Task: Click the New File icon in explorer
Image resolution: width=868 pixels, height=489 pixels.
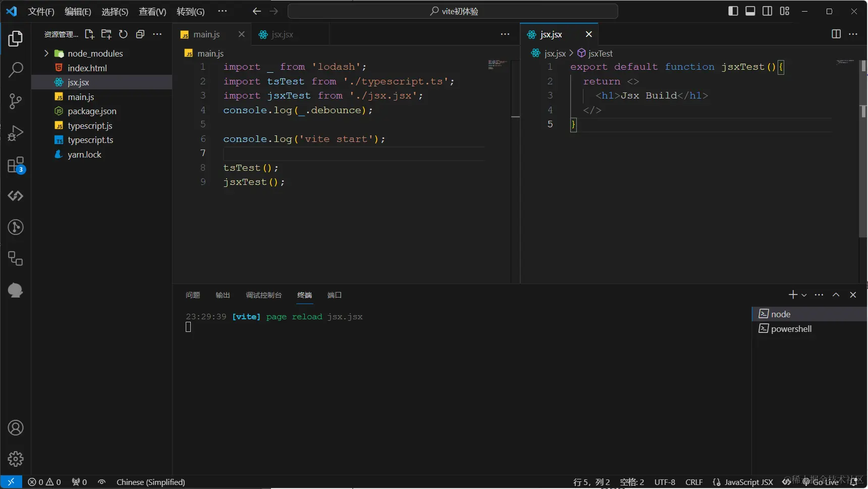Action: [x=89, y=34]
